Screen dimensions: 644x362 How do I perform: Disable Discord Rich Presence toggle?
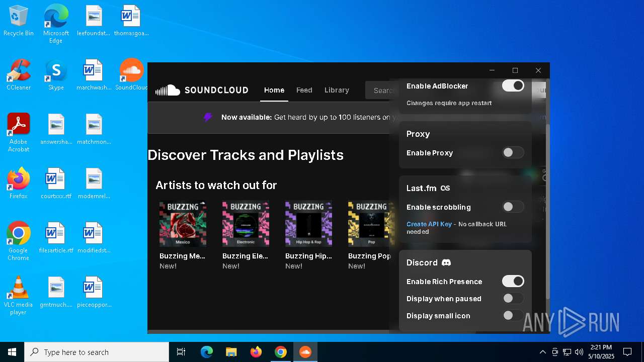click(x=513, y=281)
